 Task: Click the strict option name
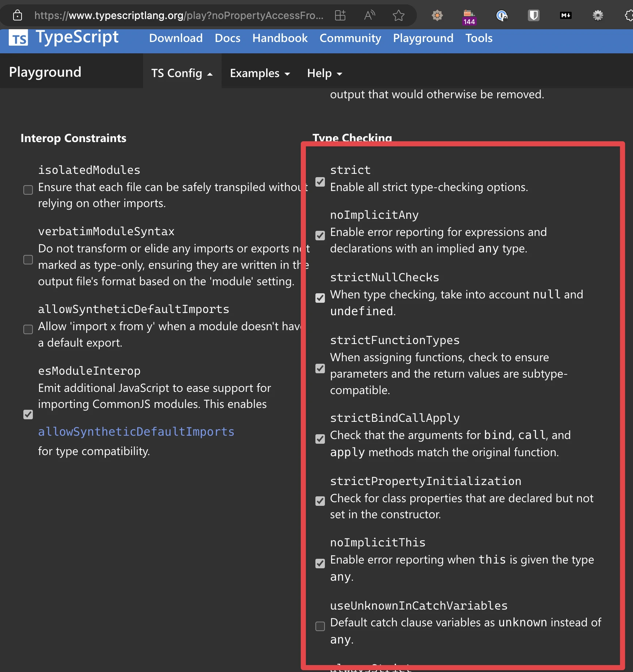pos(350,170)
